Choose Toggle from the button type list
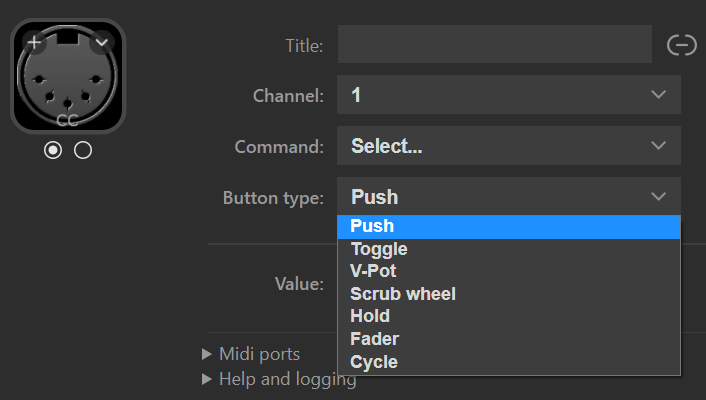 click(379, 249)
